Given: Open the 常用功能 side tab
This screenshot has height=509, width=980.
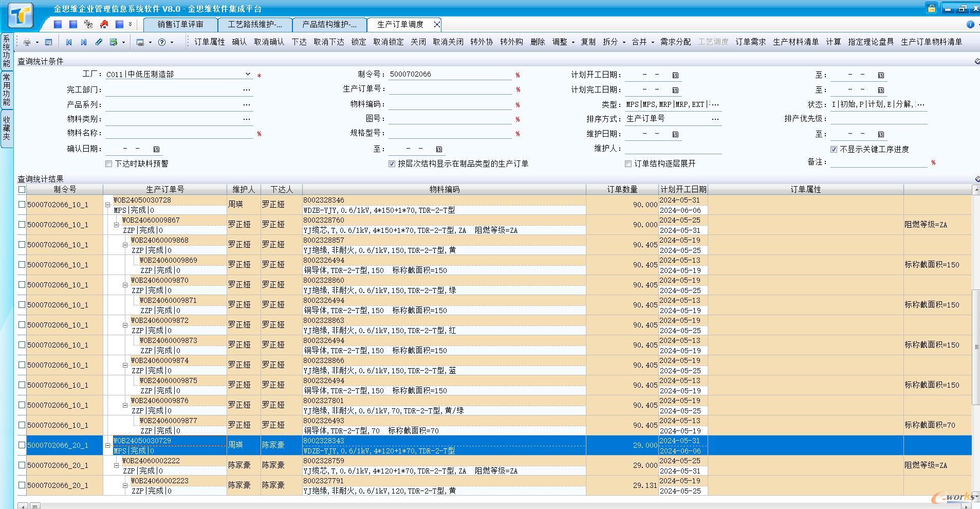Looking at the screenshot, I should [7, 89].
